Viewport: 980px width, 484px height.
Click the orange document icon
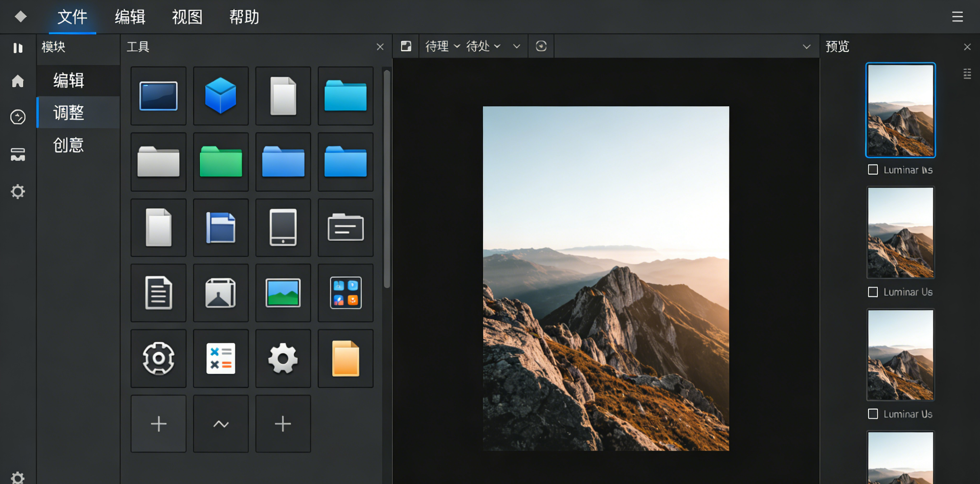(x=345, y=358)
